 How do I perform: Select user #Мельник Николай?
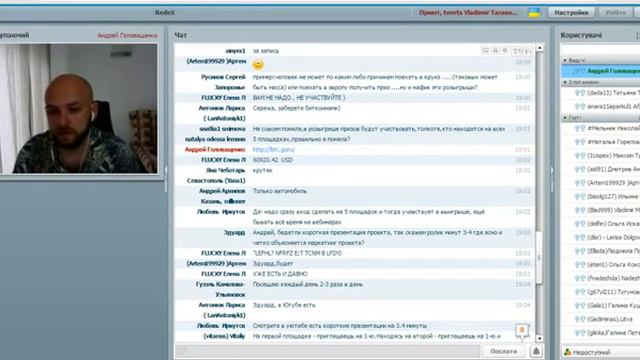pos(601,128)
